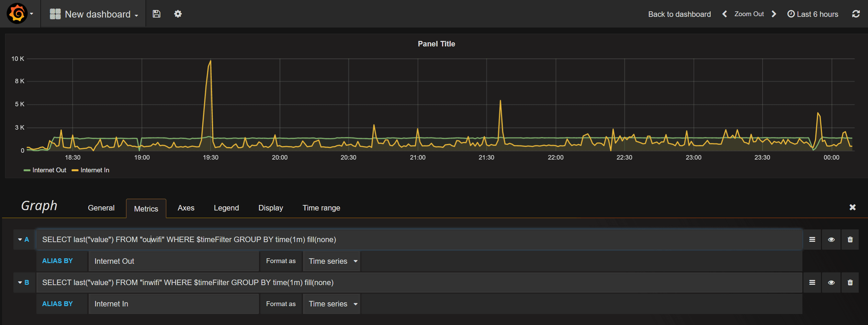Switch to the Time range tab
Screen dimensions: 868x325
tap(322, 208)
